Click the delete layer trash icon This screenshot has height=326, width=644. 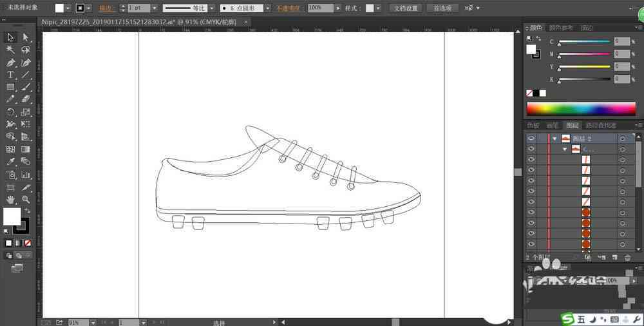click(x=627, y=258)
